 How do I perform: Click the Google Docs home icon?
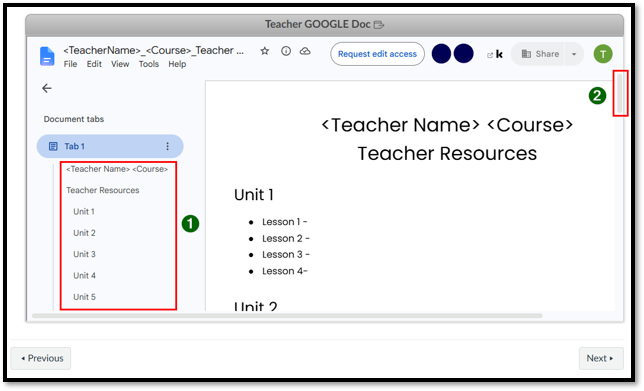pos(47,56)
